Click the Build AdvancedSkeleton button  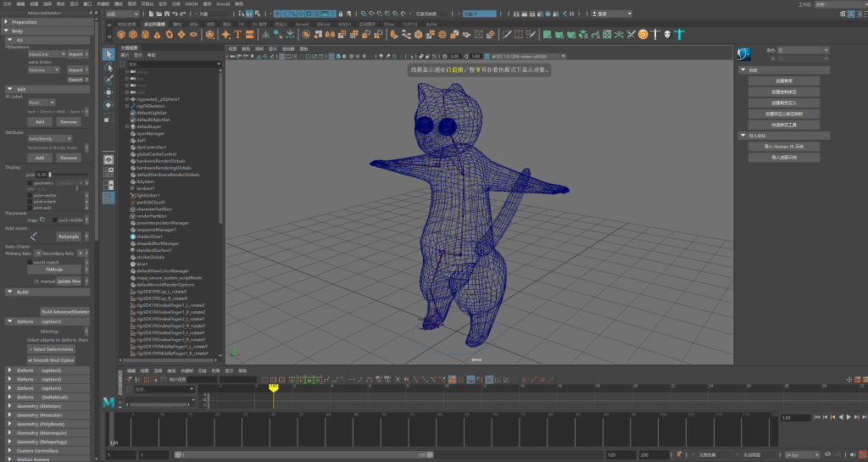point(65,312)
